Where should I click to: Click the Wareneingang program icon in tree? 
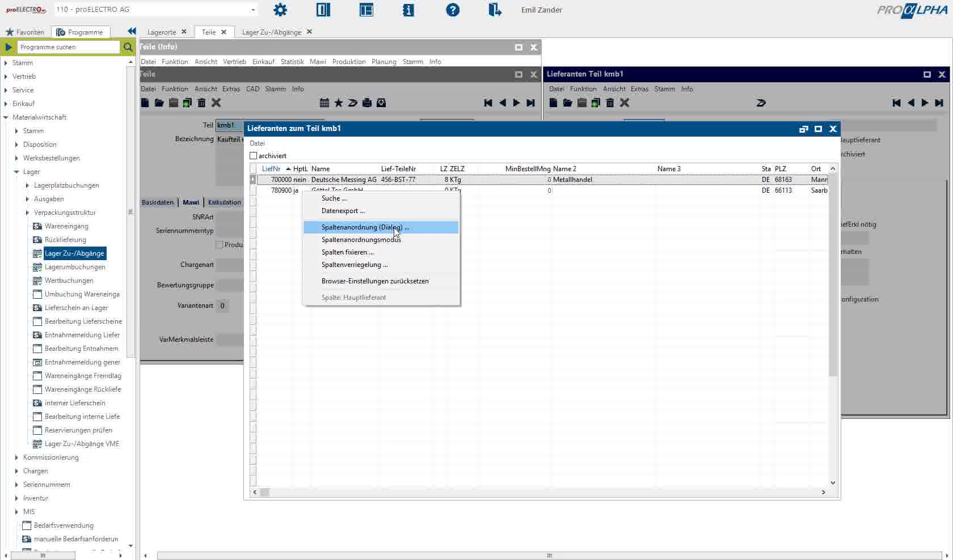tap(37, 226)
